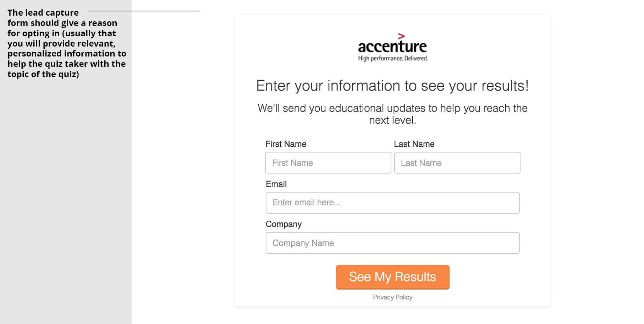This screenshot has height=324, width=644.
Task: Click empty gray sidebar below the annotation
Action: point(66,199)
